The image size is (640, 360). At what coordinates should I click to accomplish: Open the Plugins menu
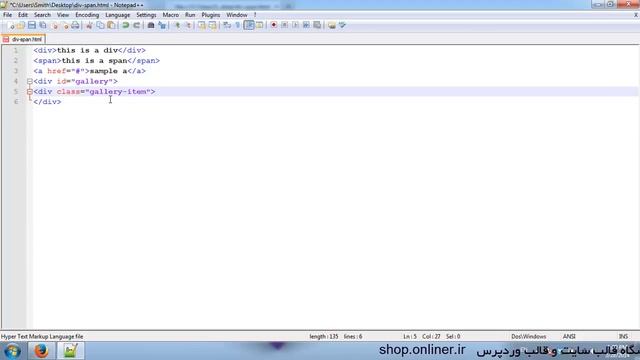[211, 15]
